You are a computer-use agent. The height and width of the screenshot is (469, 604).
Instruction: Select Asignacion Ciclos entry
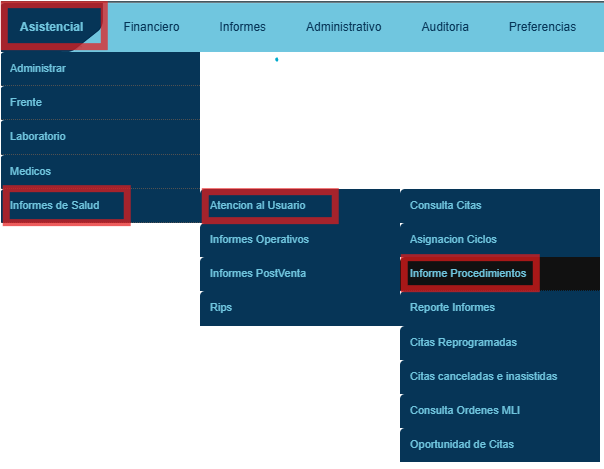[x=453, y=239]
